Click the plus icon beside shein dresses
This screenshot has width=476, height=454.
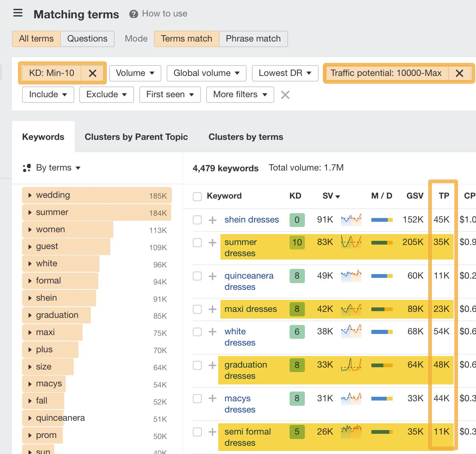(212, 220)
